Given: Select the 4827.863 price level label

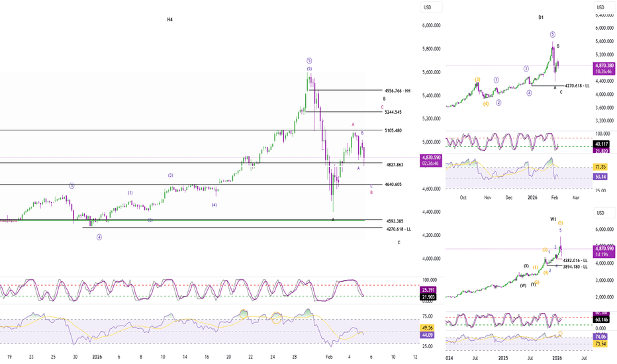Looking at the screenshot, I should click(x=395, y=165).
